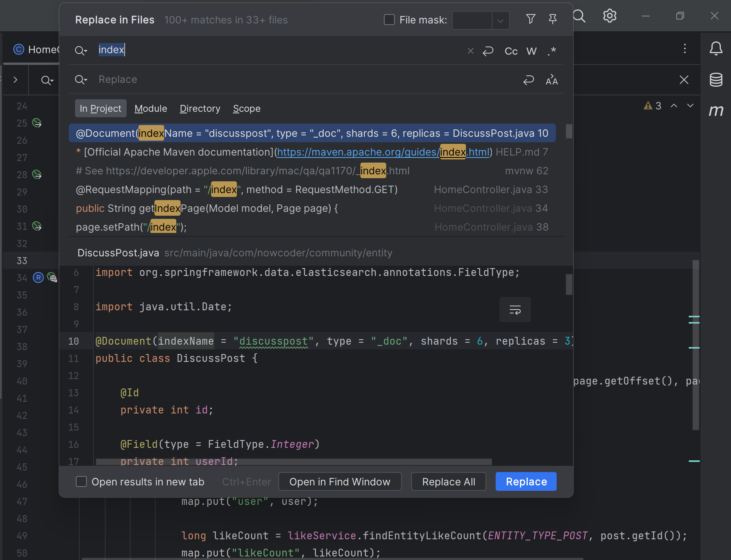
Task: Open search history via magnifier in search field
Action: 81,50
